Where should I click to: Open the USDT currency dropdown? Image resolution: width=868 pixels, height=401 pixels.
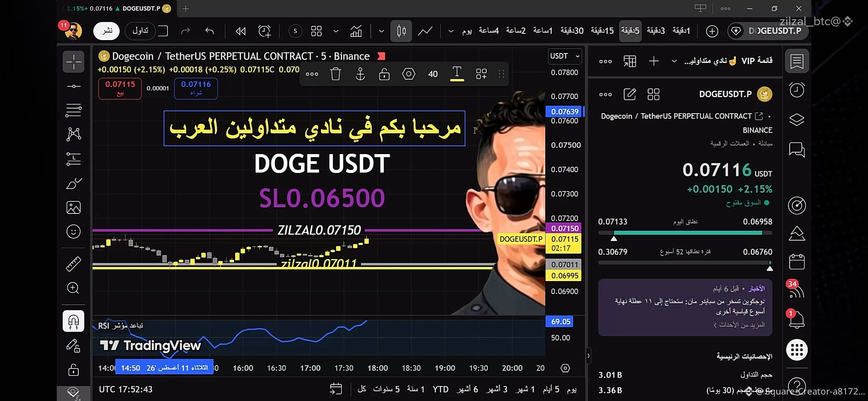coord(565,56)
